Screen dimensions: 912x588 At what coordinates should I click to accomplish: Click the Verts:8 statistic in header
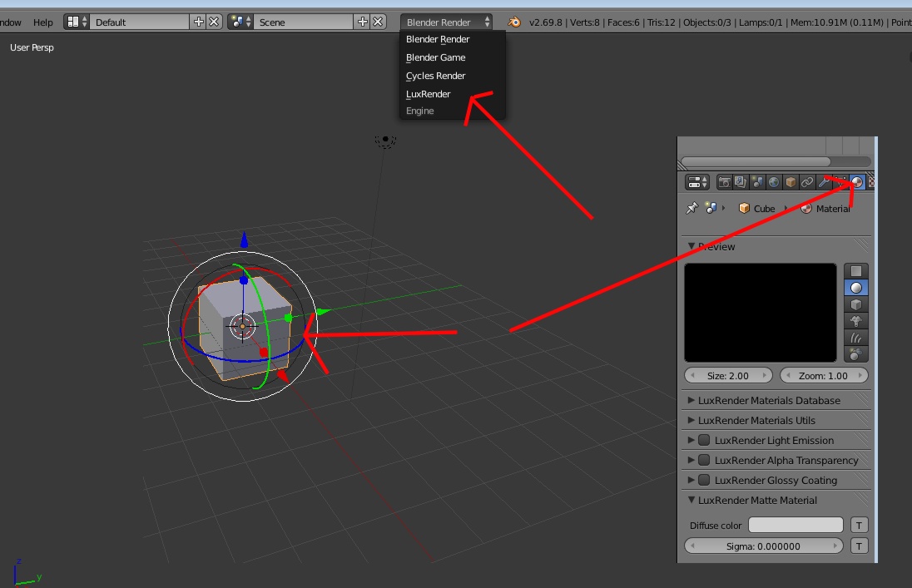tap(584, 22)
